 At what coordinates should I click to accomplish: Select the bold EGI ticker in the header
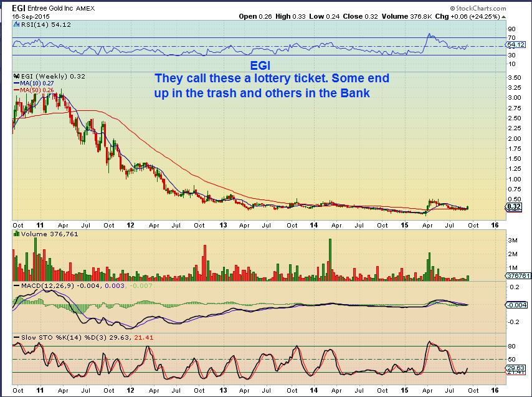pyautogui.click(x=19, y=8)
